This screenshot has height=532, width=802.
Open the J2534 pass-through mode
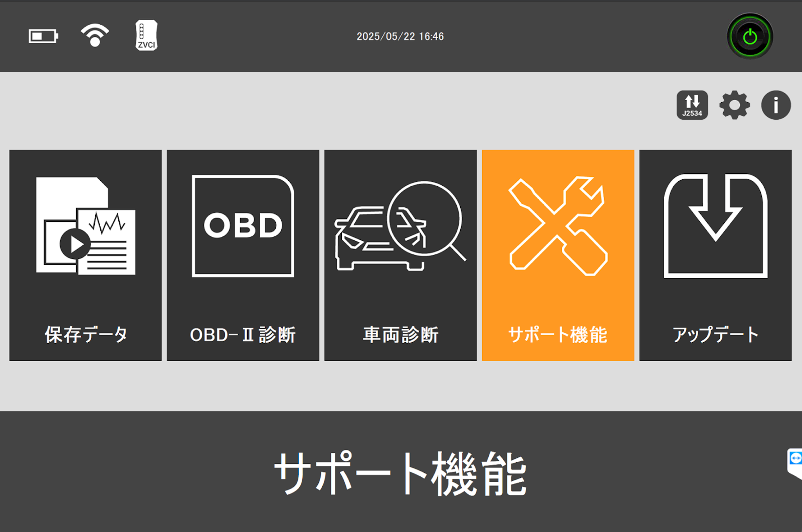tap(692, 105)
